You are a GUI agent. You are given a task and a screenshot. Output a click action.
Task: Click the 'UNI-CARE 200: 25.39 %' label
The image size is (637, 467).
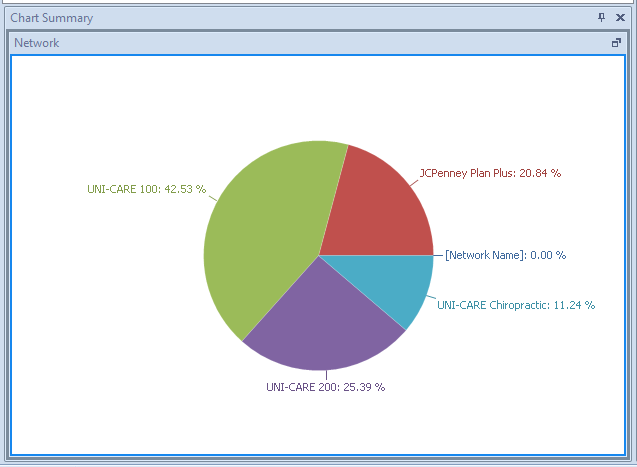[325, 387]
